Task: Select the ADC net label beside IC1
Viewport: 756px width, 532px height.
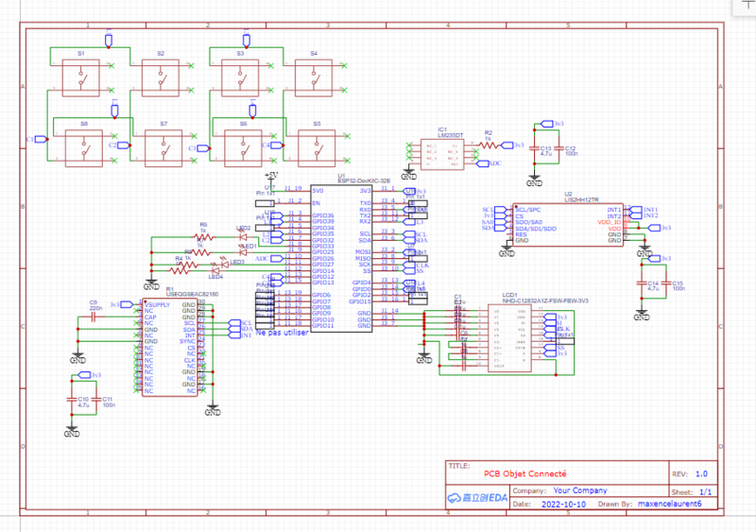Action: 493,163
